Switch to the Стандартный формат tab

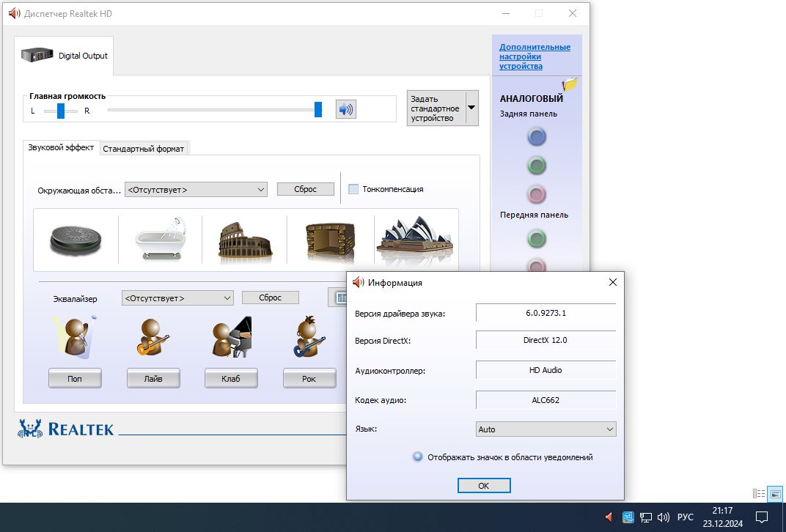pyautogui.click(x=144, y=148)
